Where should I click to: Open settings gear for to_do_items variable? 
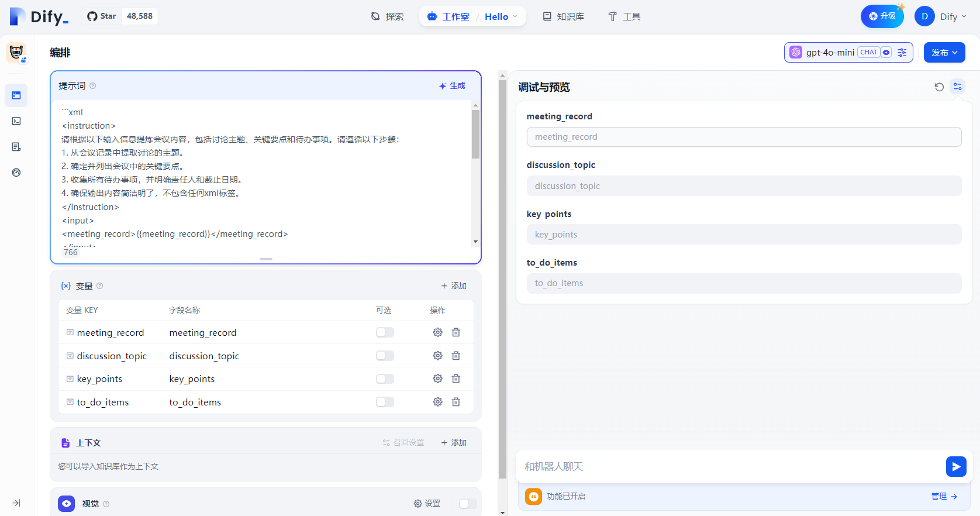437,402
